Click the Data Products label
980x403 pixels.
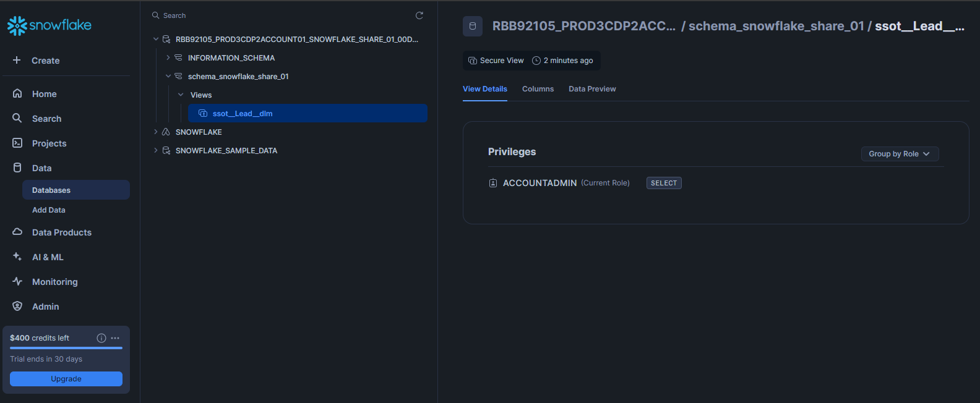click(x=62, y=232)
